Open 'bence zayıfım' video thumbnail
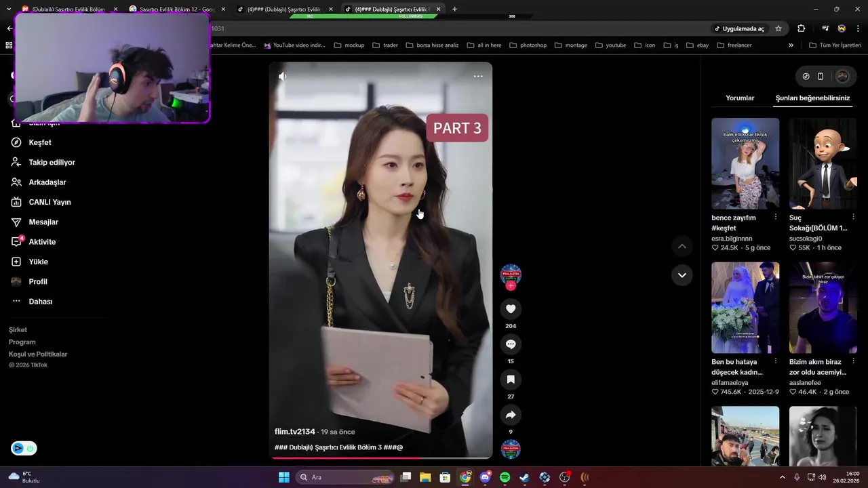This screenshot has height=488, width=868. [745, 163]
